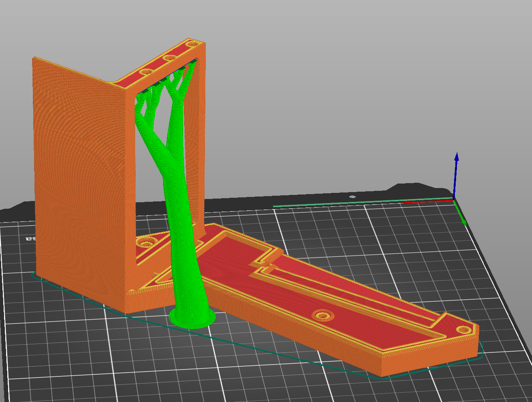Click the rightmost screw hole on the top bar
532x402 pixels.
pyautogui.click(x=190, y=43)
